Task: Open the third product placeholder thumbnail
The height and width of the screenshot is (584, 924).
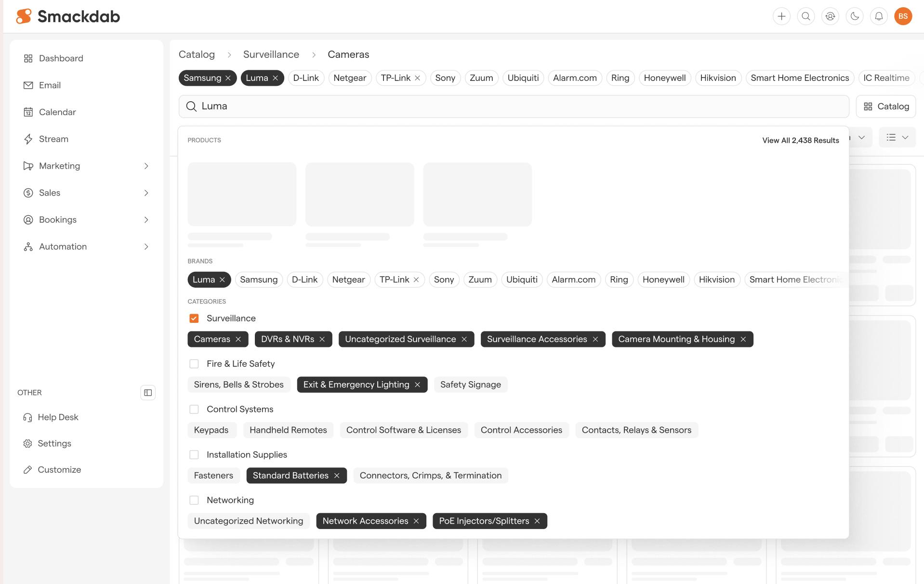Action: [477, 194]
